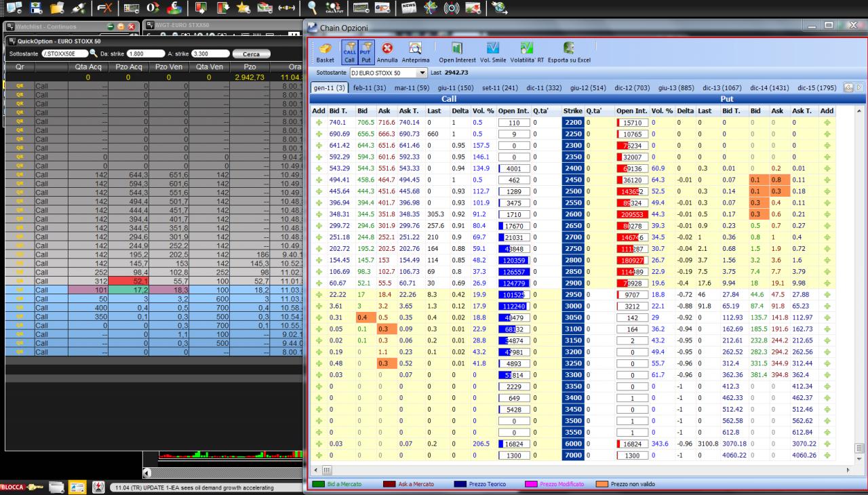Show the Open Interest chart
This screenshot has width=868, height=495.
click(x=457, y=52)
